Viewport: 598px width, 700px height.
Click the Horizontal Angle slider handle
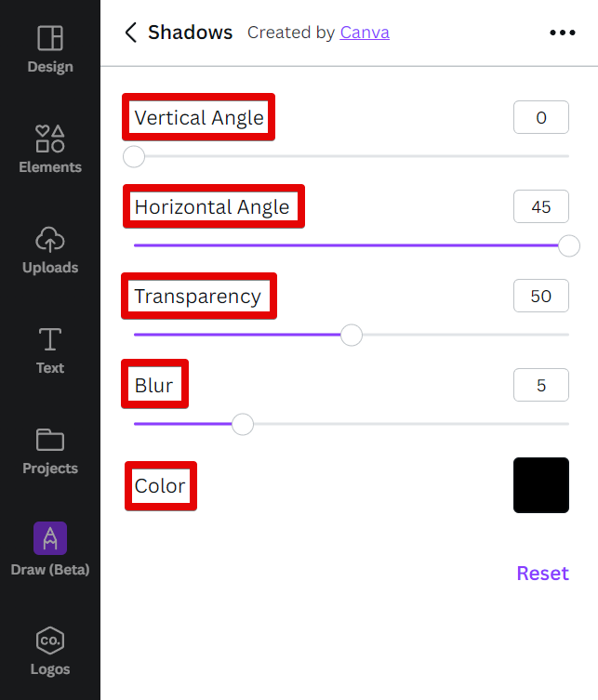pos(569,245)
